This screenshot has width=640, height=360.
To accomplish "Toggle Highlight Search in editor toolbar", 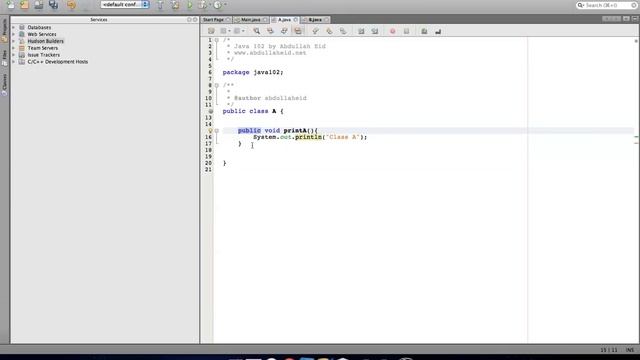I will click(298, 31).
